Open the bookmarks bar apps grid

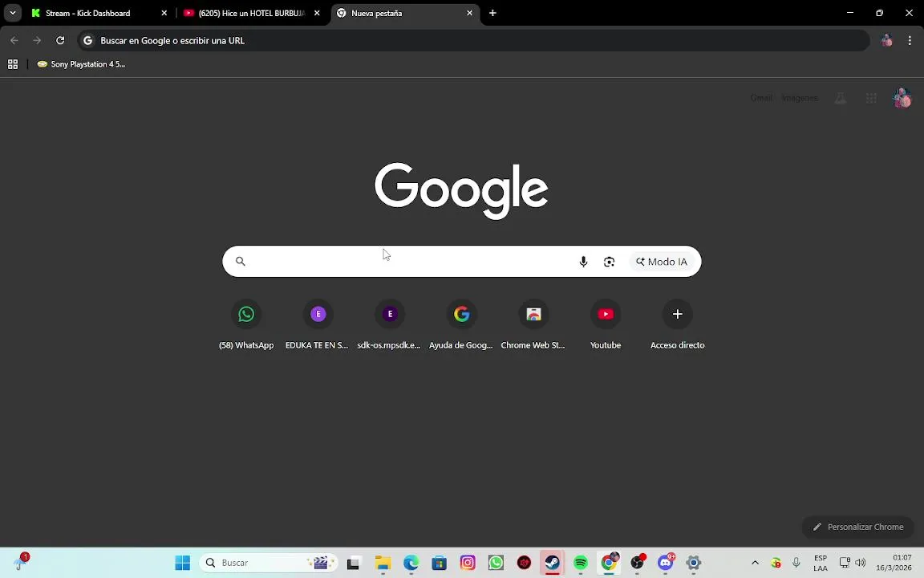(12, 64)
